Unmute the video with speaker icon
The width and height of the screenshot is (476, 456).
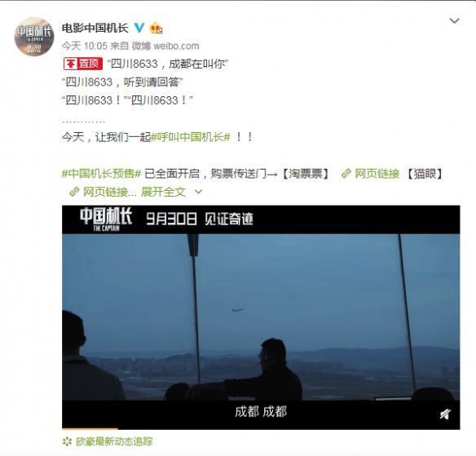(445, 414)
